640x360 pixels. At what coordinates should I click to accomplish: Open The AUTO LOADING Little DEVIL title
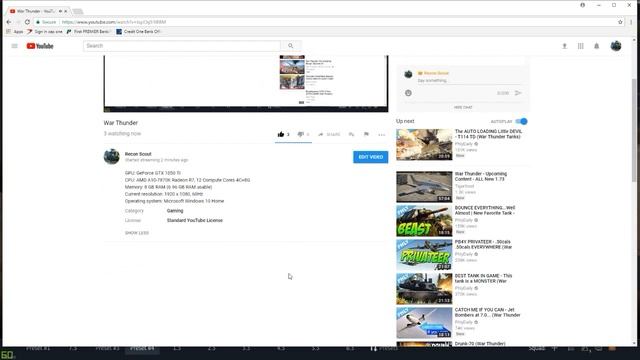489,134
